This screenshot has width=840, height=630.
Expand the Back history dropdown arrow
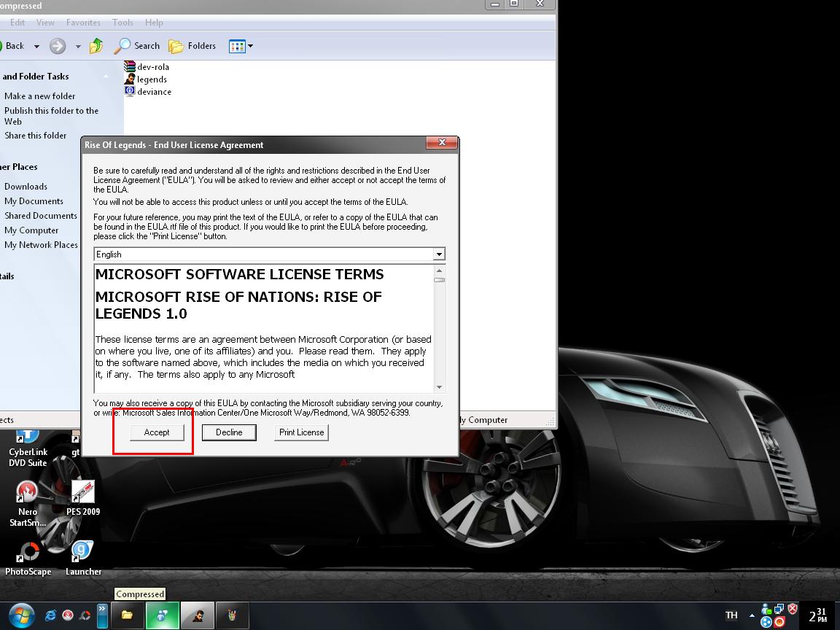click(x=36, y=47)
